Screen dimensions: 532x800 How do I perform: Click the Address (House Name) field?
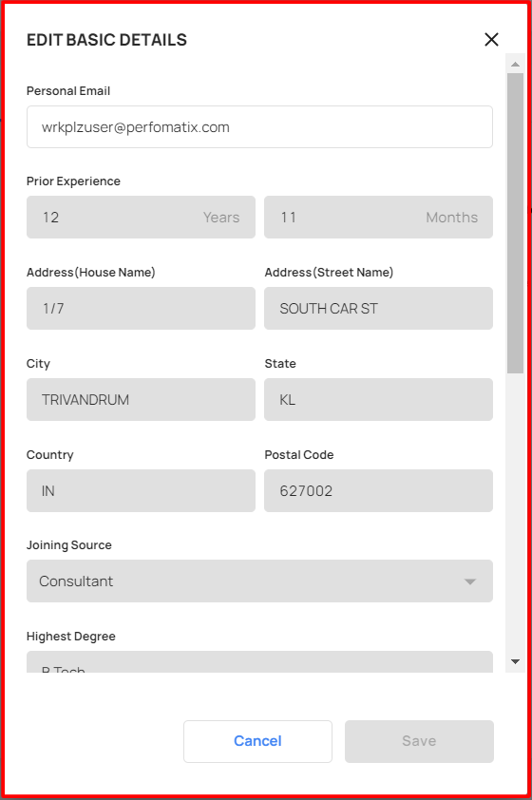click(x=141, y=308)
